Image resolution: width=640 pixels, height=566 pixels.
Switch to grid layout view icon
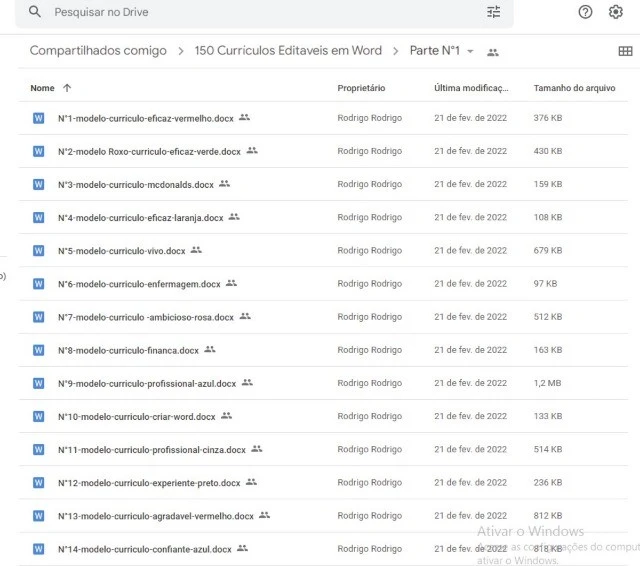pos(625,51)
